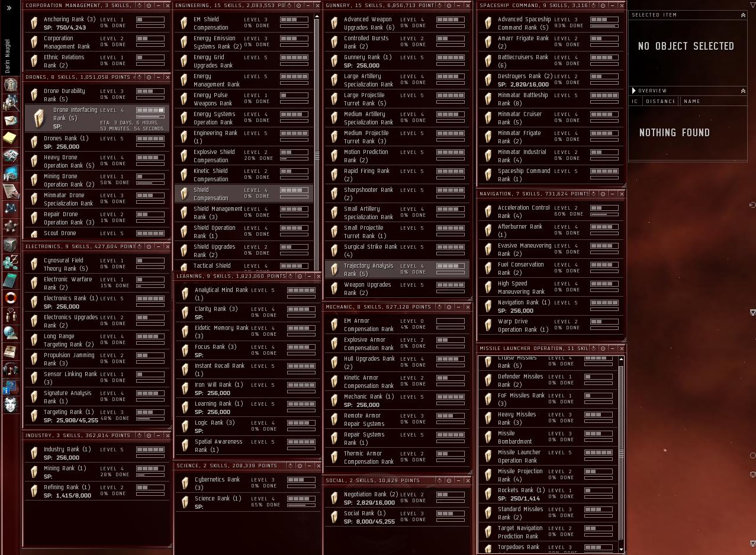This screenshot has height=555, width=756.
Task: Select the Energy Grid Upgrades skill row
Action: tap(244, 61)
